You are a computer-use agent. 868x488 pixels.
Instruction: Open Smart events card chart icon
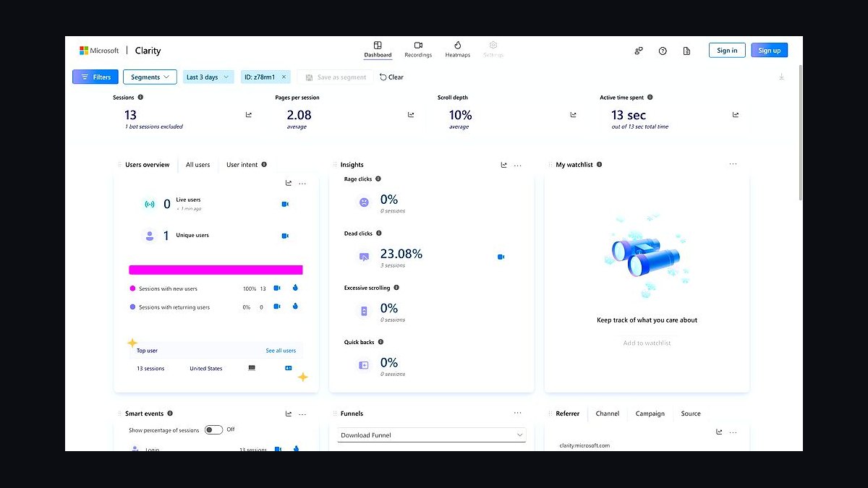pyautogui.click(x=289, y=414)
